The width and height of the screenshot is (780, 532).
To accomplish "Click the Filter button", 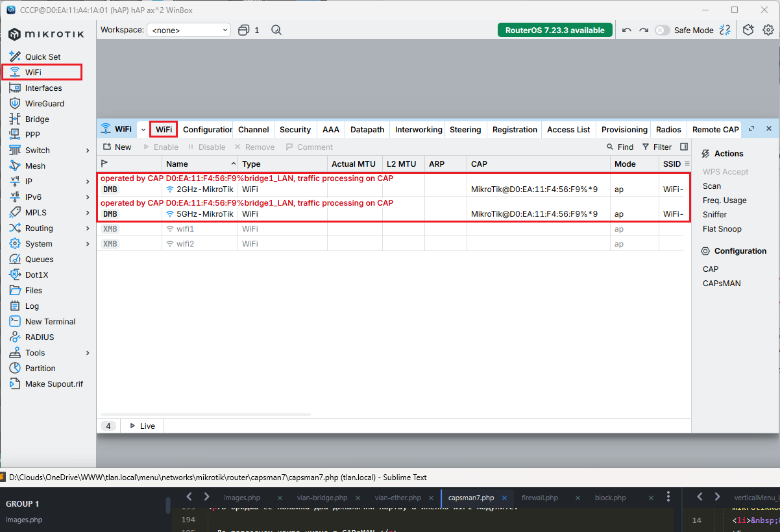I will [657, 147].
